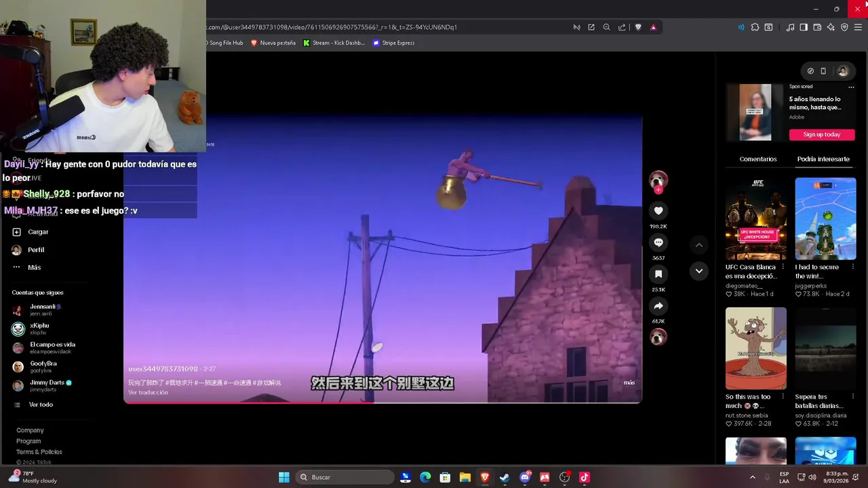Open the Brave Wallet icon
Image resolution: width=868 pixels, height=488 pixels.
817,27
